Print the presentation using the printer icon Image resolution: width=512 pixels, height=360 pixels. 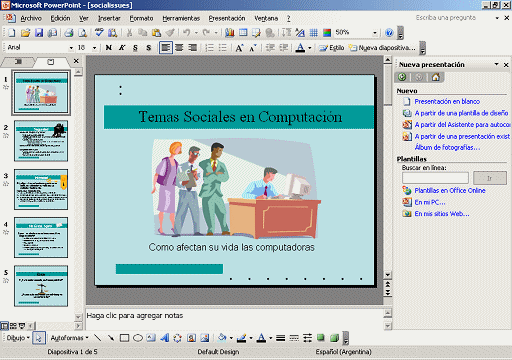(x=69, y=33)
